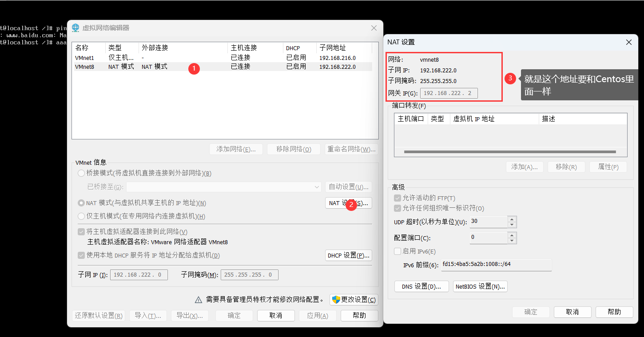Close the NAT 设置 dialog
This screenshot has height=337, width=644.
pyautogui.click(x=629, y=42)
